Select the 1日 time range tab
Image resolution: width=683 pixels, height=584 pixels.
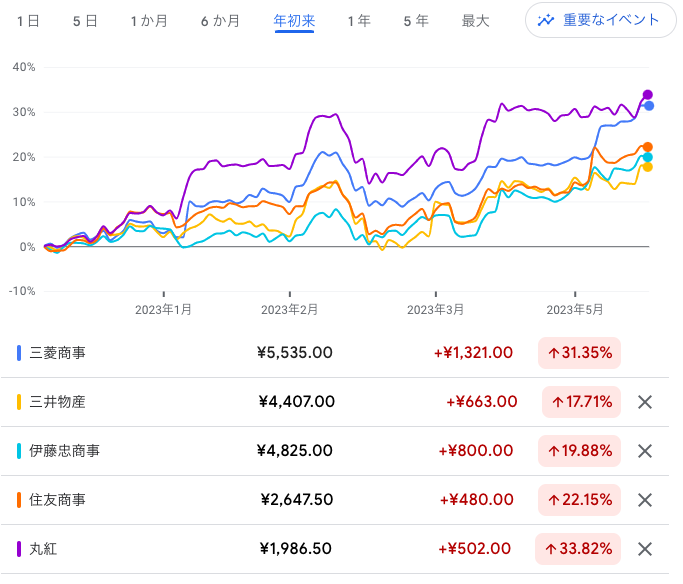tap(28, 21)
